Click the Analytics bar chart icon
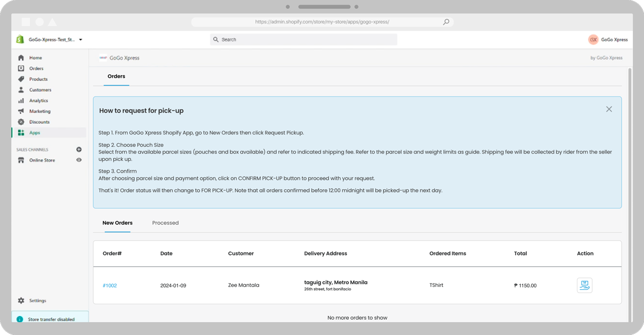Image resolution: width=644 pixels, height=335 pixels. point(21,100)
